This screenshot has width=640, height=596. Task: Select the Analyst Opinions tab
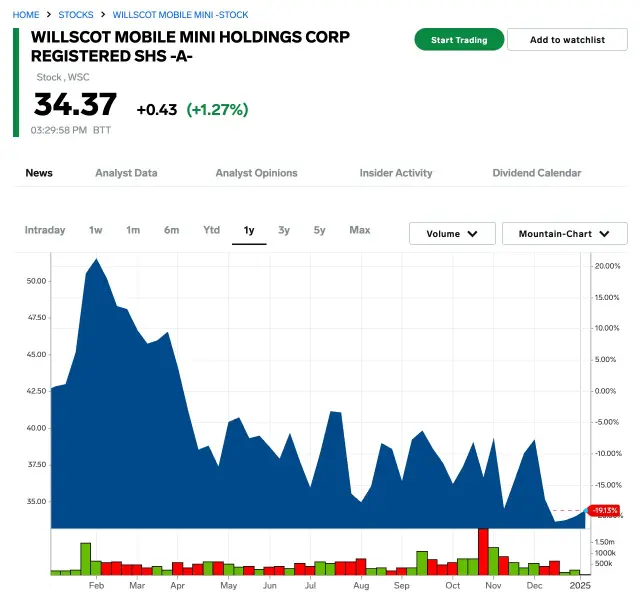(256, 173)
